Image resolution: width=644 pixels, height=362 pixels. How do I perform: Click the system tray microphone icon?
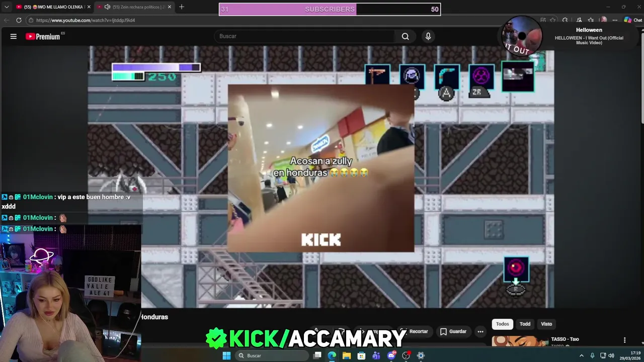point(592,355)
